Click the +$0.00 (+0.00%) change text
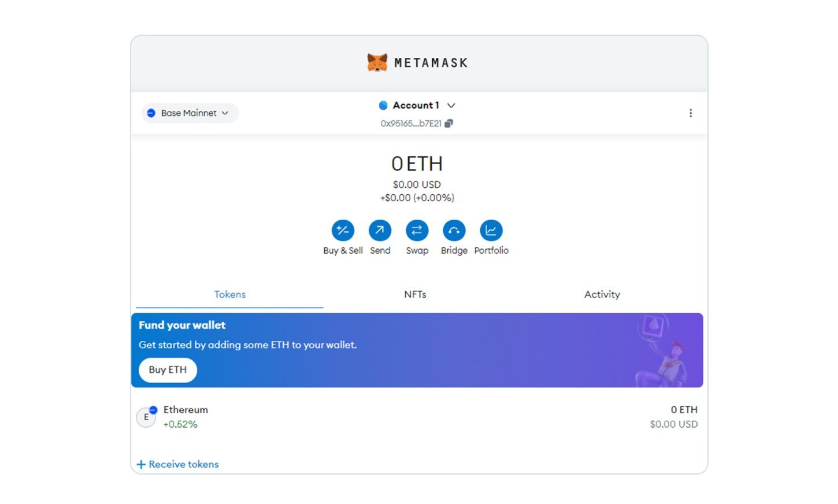Screen dimensions: 838x504 click(417, 198)
